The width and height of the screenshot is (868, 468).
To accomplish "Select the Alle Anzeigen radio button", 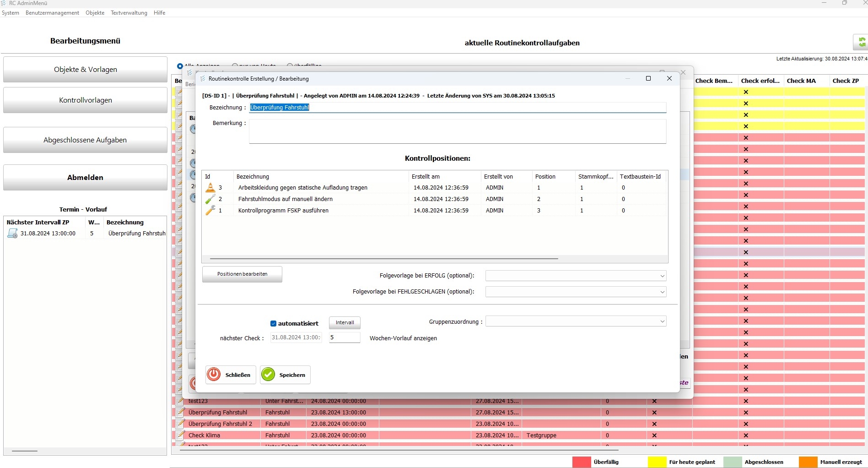I will 180,66.
